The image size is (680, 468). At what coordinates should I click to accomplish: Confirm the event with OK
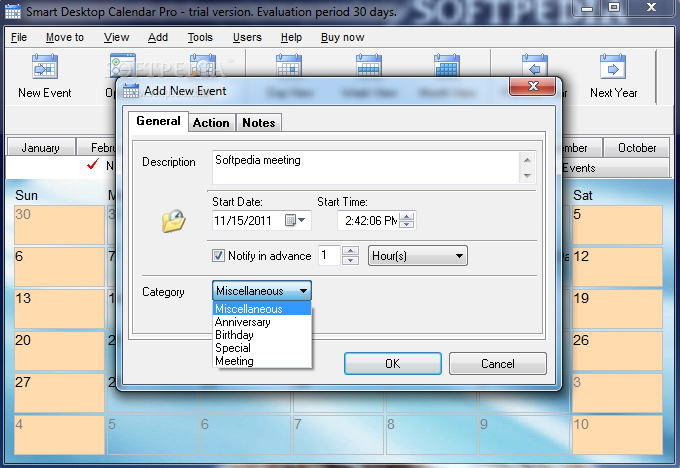pos(393,363)
